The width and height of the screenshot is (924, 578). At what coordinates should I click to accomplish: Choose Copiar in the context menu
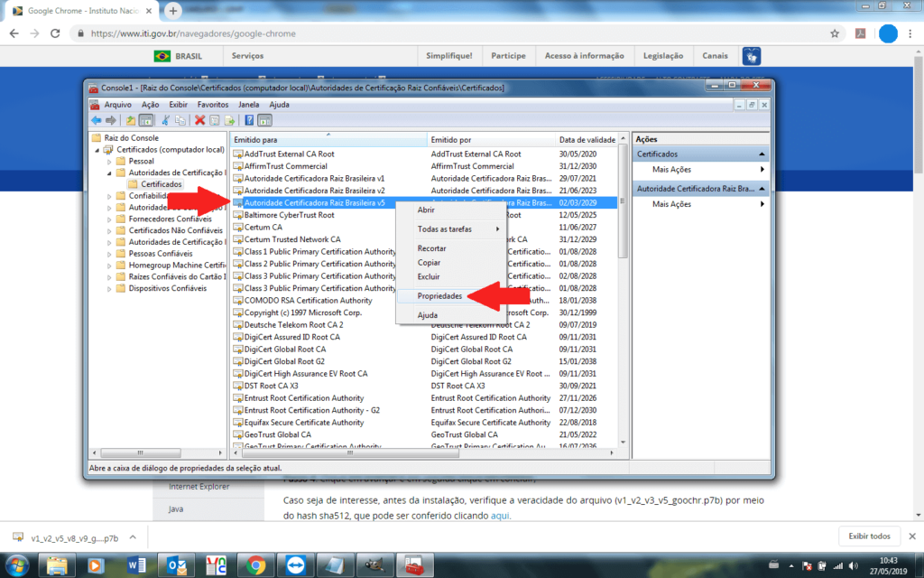tap(451, 263)
